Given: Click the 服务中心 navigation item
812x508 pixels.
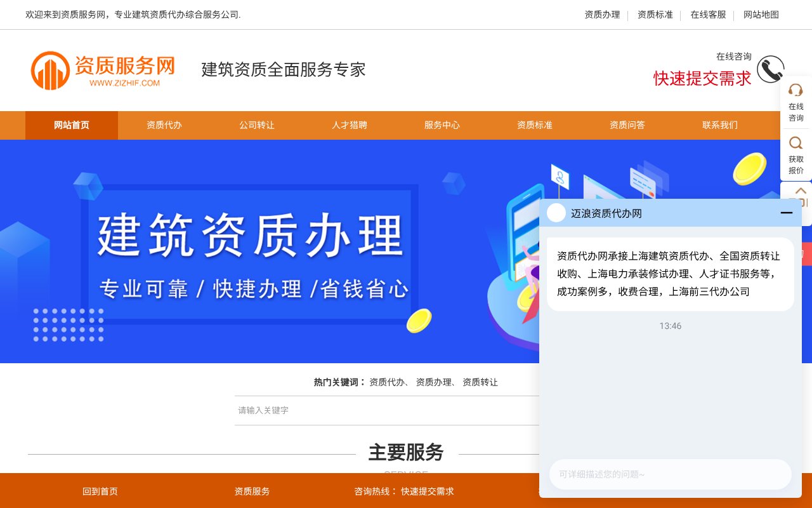Looking at the screenshot, I should coord(442,125).
